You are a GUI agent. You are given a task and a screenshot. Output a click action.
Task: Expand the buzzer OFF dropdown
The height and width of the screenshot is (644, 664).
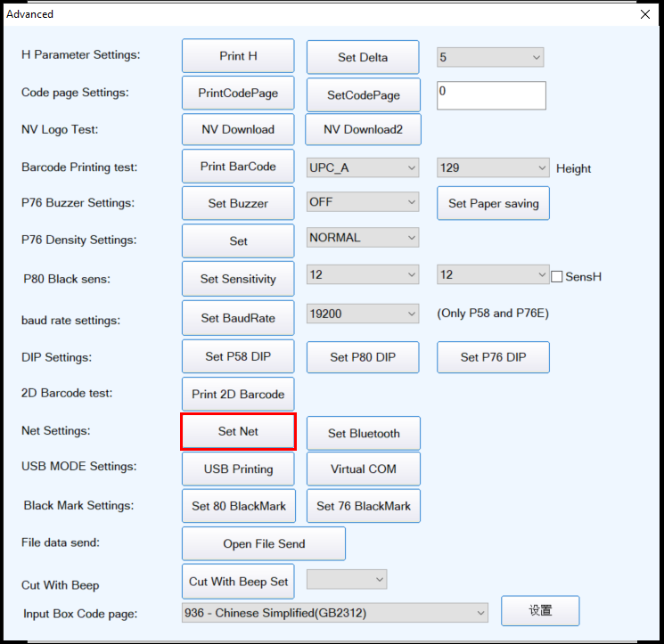coord(362,202)
